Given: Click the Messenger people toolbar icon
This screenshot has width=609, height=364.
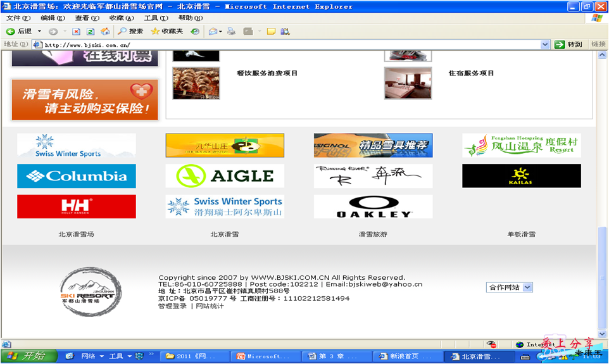Looking at the screenshot, I should point(285,32).
